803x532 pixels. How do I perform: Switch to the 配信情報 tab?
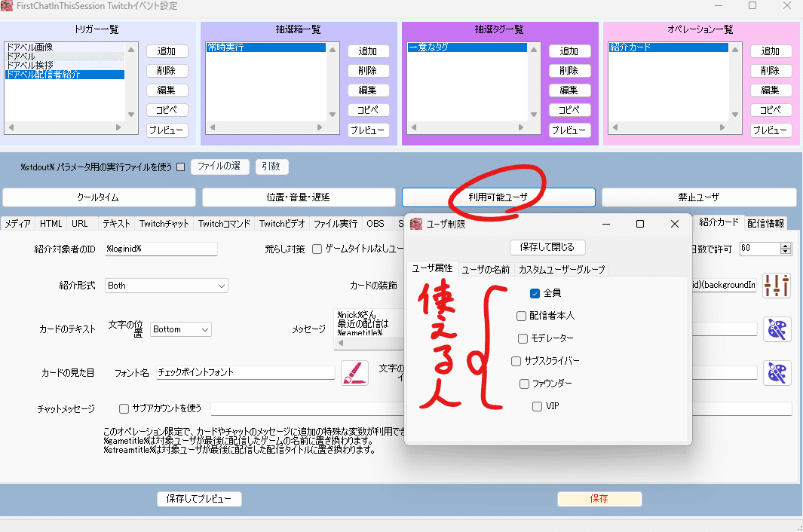[x=765, y=223]
